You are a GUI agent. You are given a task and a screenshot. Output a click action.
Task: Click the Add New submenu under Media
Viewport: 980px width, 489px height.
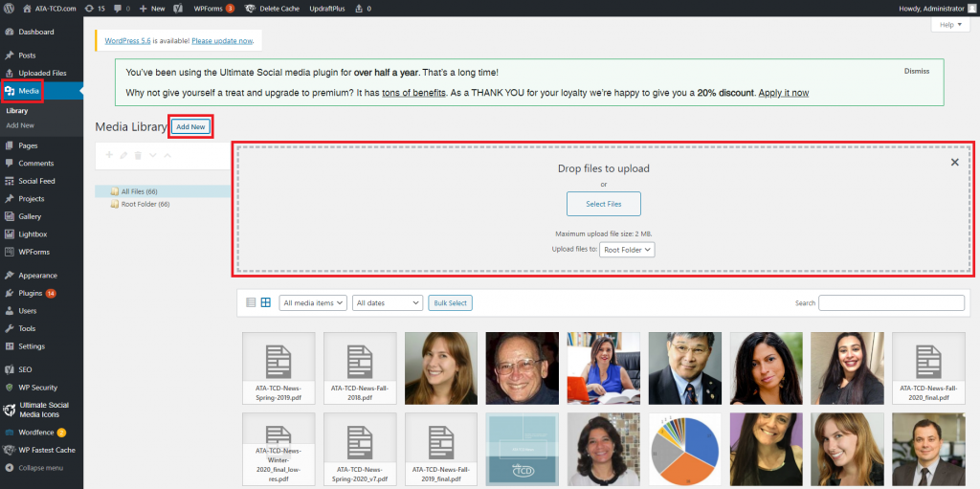click(x=20, y=125)
